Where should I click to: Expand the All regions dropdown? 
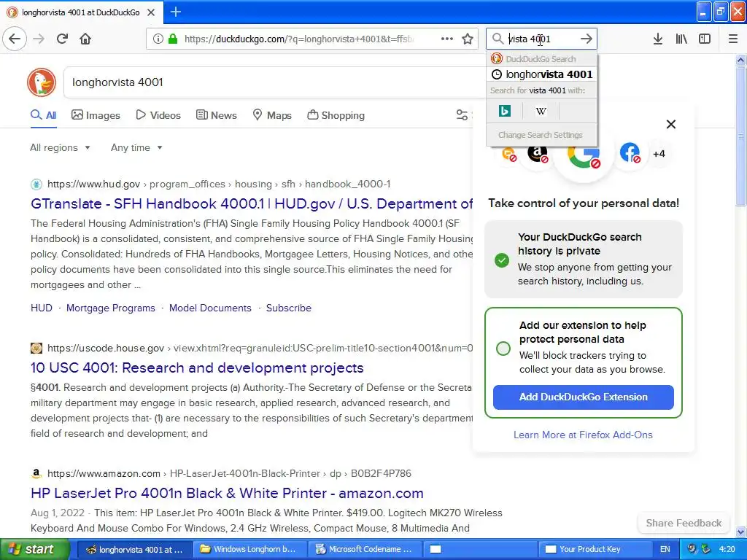tap(60, 147)
